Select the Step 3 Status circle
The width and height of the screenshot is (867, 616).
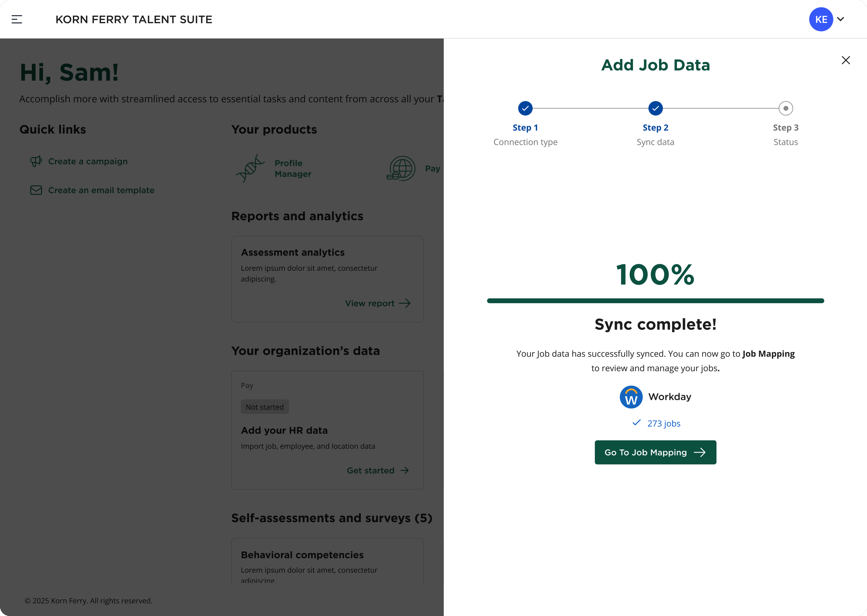786,108
